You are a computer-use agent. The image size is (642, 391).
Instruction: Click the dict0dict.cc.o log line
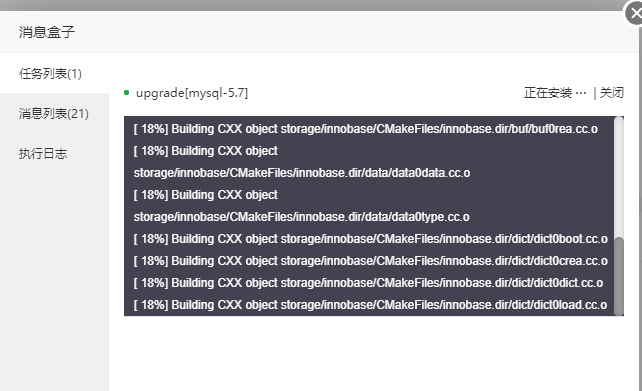pos(368,283)
